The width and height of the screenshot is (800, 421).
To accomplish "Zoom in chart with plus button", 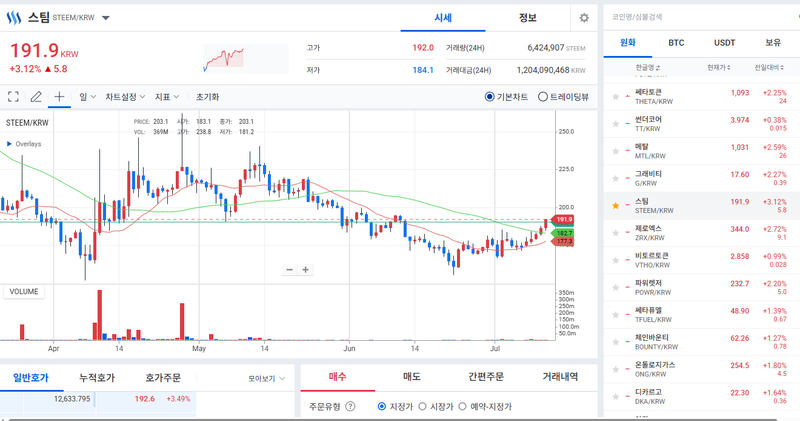I will 305,269.
